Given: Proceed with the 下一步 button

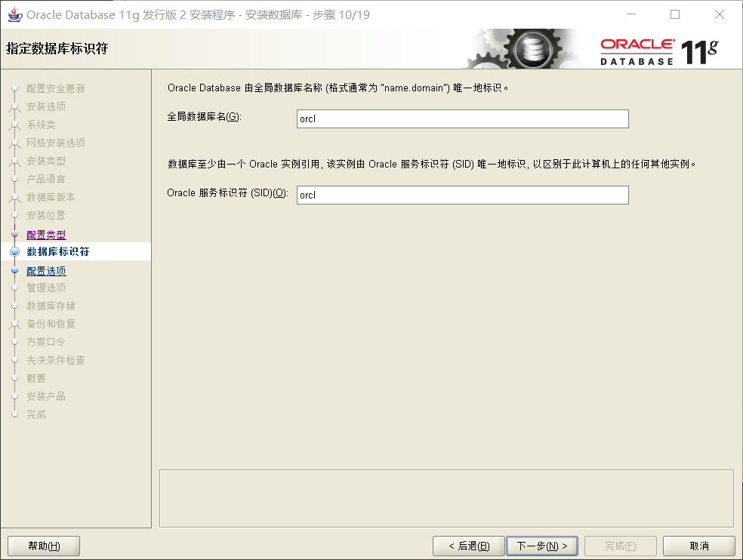Looking at the screenshot, I should click(541, 546).
